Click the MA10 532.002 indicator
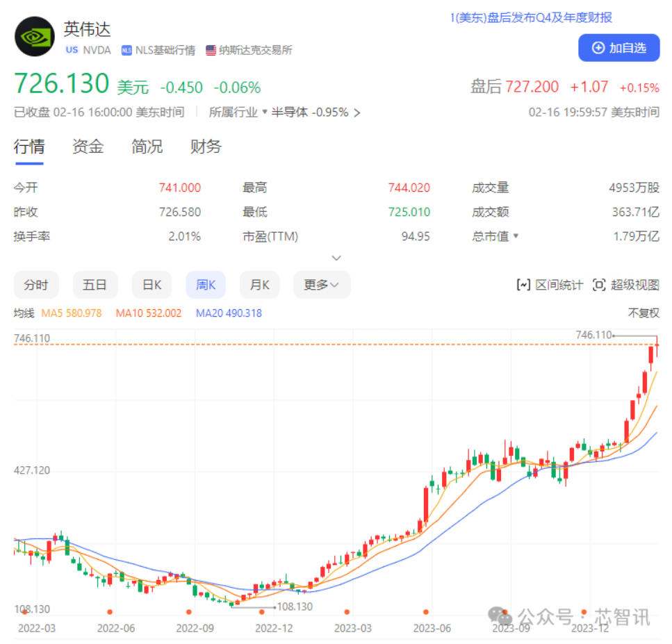The height and width of the screenshot is (644, 672). coord(148,313)
